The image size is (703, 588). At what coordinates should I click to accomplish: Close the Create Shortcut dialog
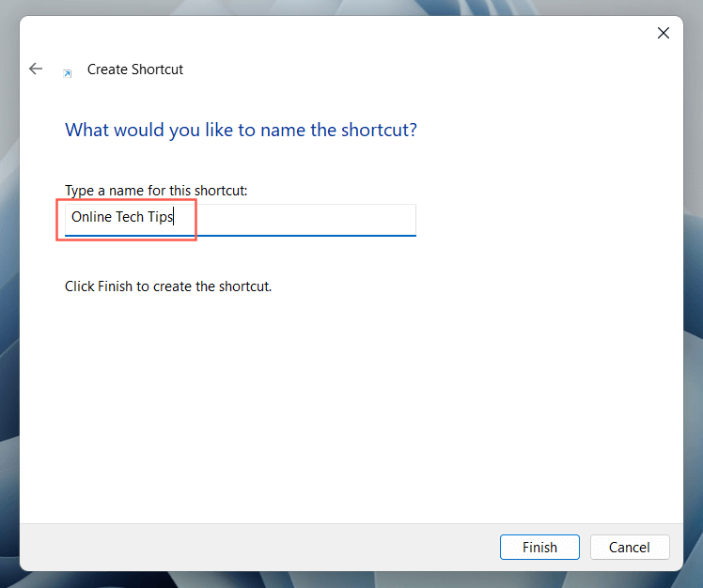click(x=663, y=33)
